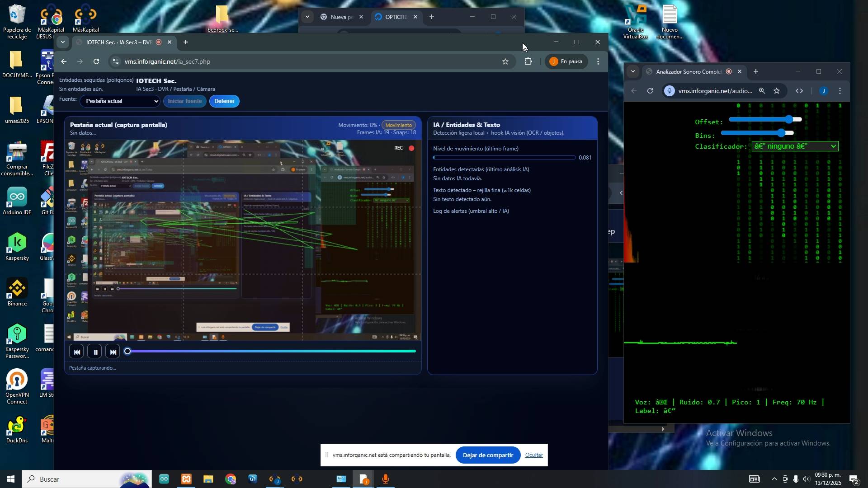Click the previous frame playback button
Viewport: 868px width, 488px height.
tap(76, 352)
